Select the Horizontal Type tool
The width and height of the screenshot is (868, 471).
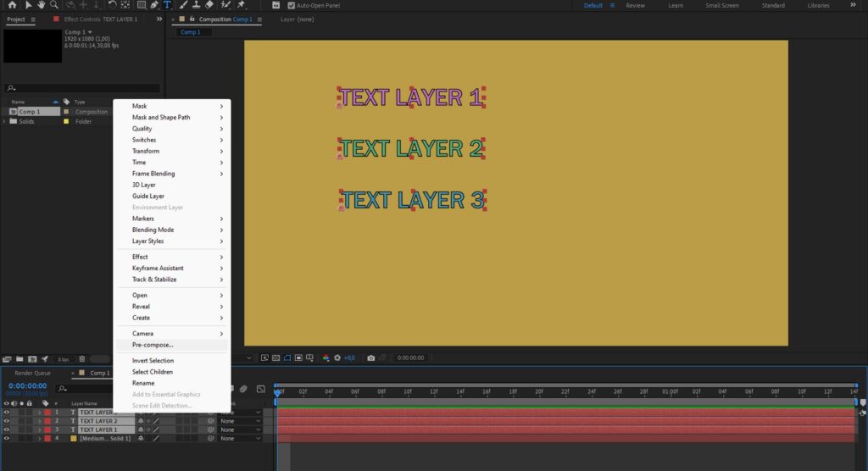[167, 5]
